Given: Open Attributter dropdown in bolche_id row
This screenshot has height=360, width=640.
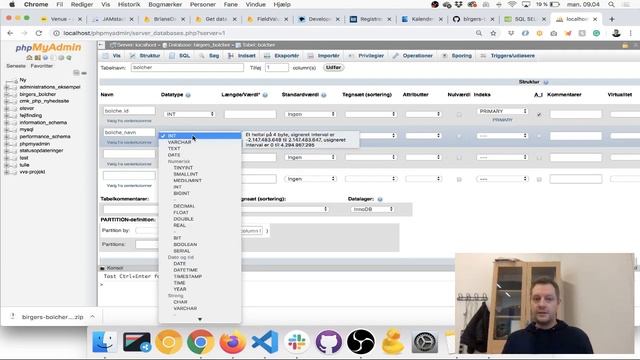Looking at the screenshot, I should coord(423,114).
